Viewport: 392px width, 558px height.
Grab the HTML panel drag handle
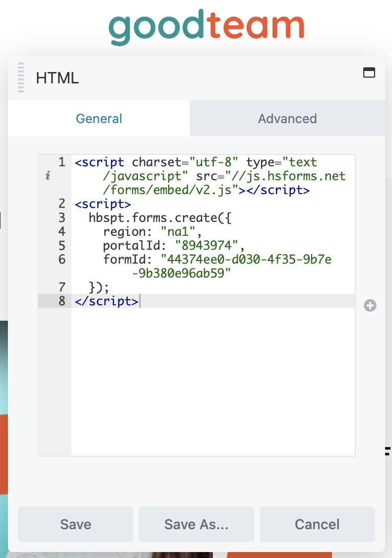point(21,77)
